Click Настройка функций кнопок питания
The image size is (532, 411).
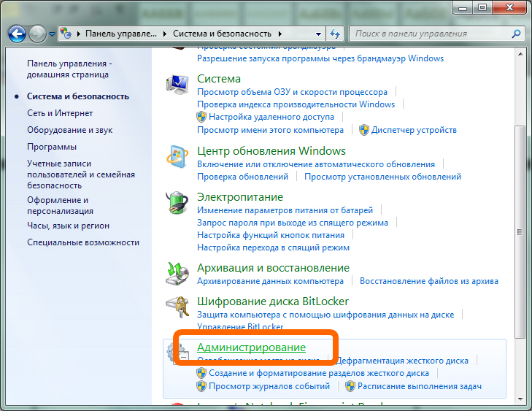click(271, 235)
